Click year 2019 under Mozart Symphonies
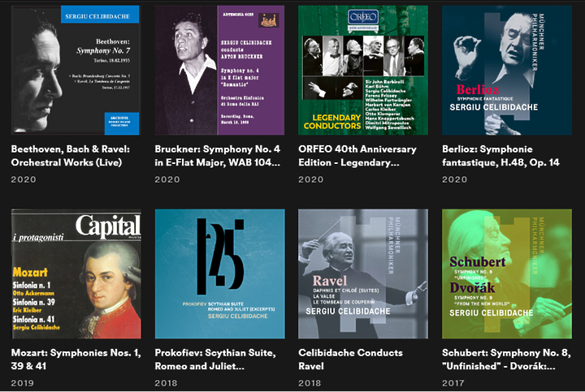 (23, 383)
